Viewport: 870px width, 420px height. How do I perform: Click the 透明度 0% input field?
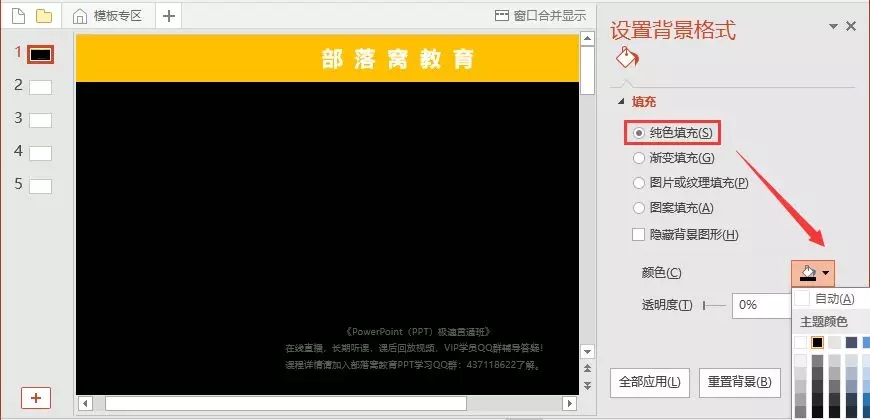pyautogui.click(x=761, y=305)
